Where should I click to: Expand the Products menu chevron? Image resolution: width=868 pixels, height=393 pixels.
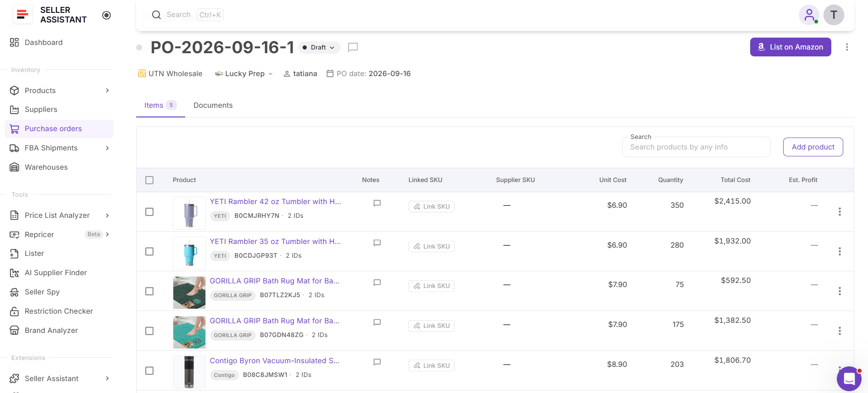(107, 90)
